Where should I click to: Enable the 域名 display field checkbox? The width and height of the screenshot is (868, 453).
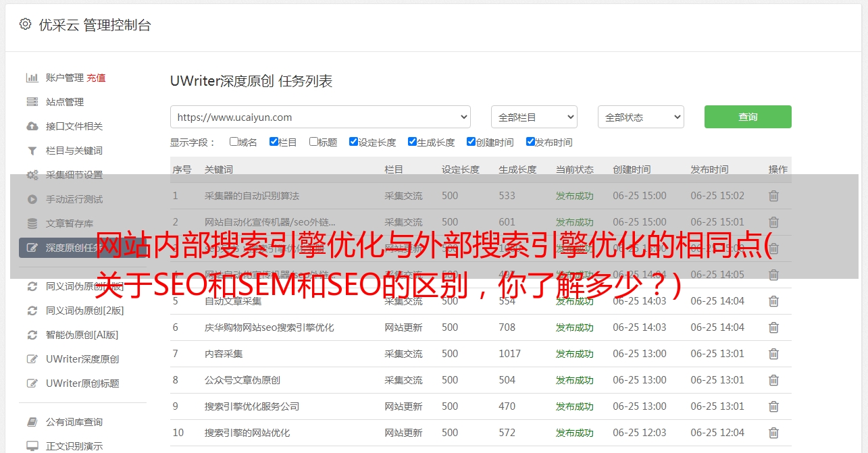pos(234,142)
